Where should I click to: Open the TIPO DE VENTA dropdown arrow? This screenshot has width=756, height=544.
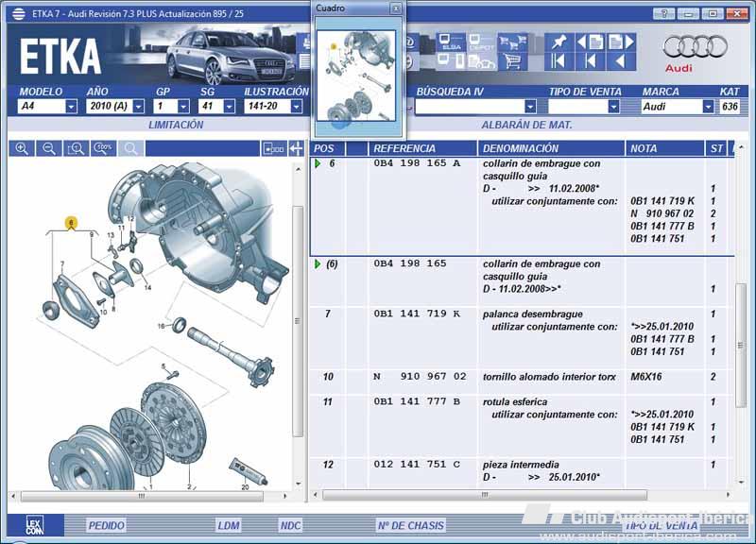pyautogui.click(x=613, y=107)
